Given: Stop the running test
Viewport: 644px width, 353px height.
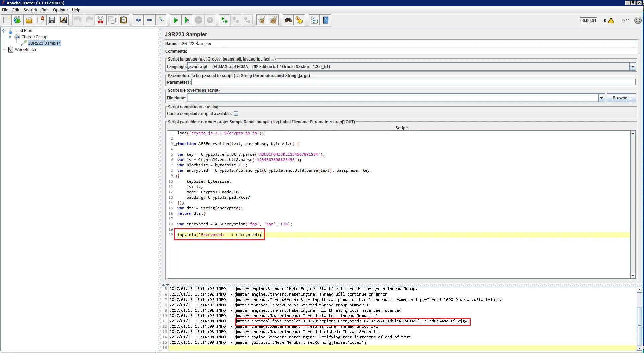Looking at the screenshot, I should 198,20.
